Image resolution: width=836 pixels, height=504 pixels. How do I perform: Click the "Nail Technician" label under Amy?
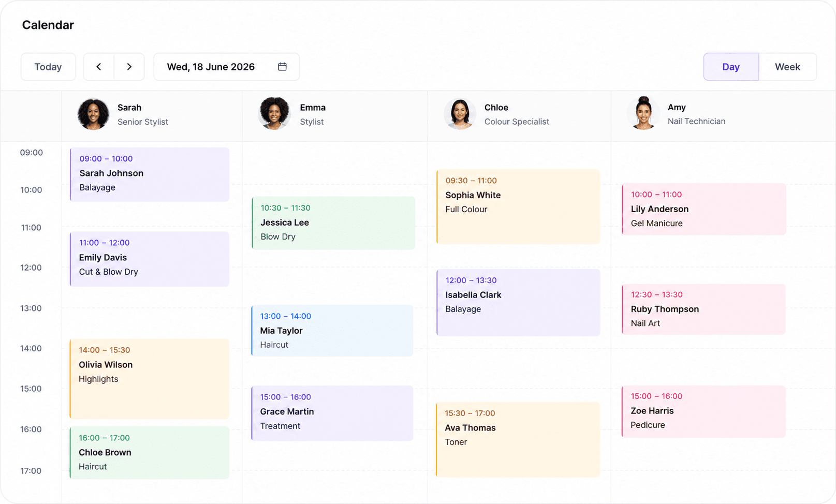696,121
